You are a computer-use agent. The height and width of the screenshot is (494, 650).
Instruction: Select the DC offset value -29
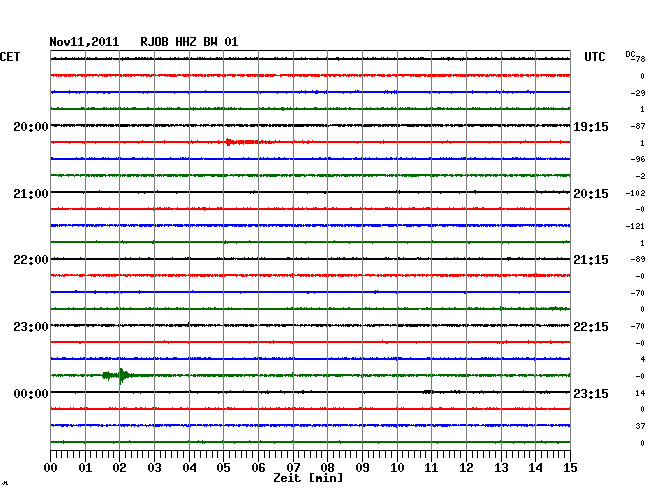click(x=638, y=93)
